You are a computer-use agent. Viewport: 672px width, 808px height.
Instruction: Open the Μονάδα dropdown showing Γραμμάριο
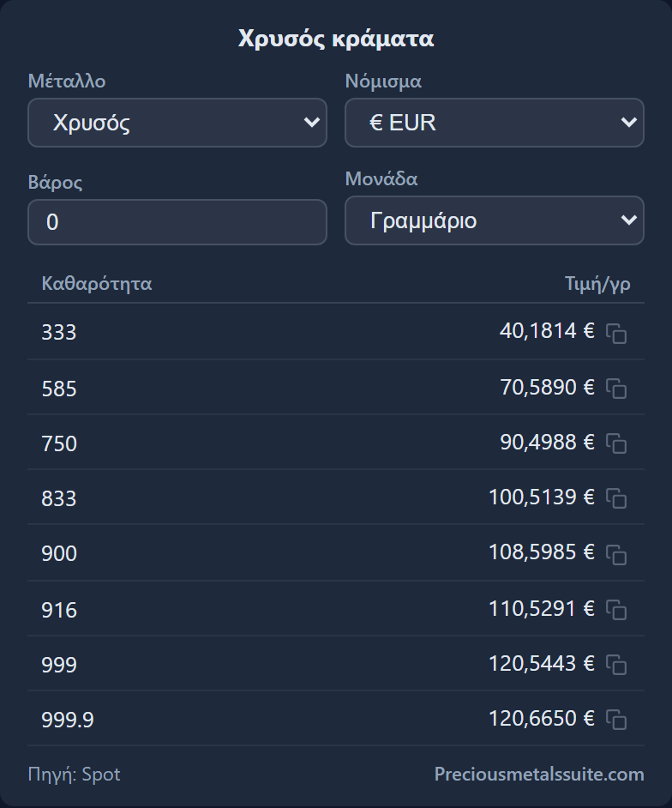click(495, 220)
